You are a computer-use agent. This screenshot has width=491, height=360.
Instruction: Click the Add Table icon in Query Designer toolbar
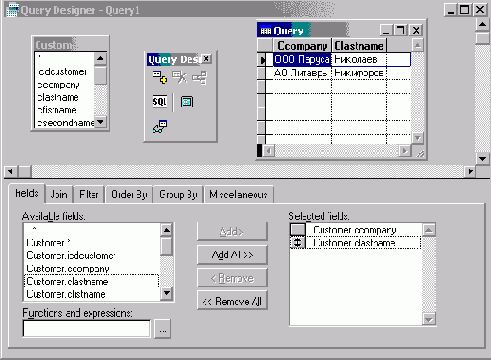160,77
